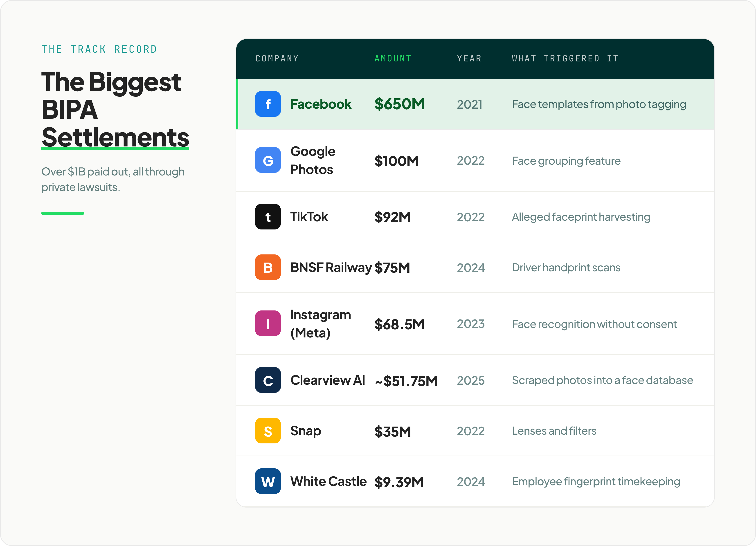This screenshot has height=546, width=756.
Task: Click the orange BNSF Railway 'B' icon
Action: click(x=268, y=267)
